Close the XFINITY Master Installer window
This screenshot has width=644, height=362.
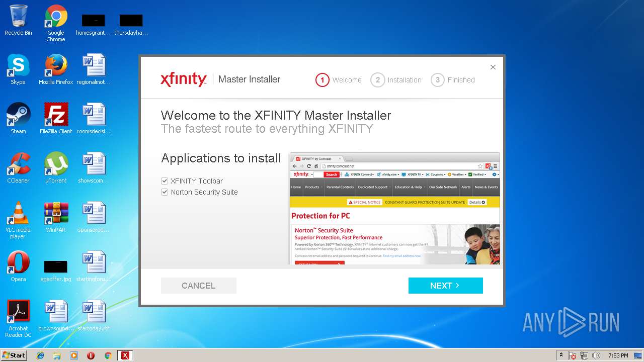(x=493, y=67)
